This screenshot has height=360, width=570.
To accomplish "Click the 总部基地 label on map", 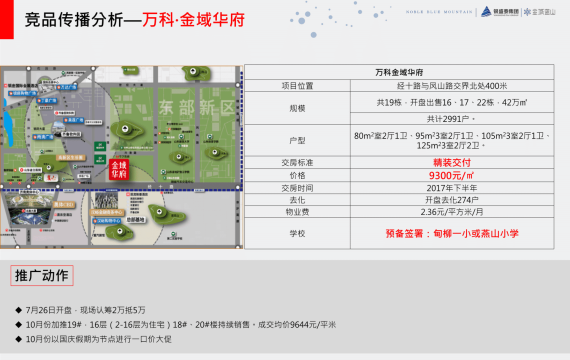I will coord(136,220).
